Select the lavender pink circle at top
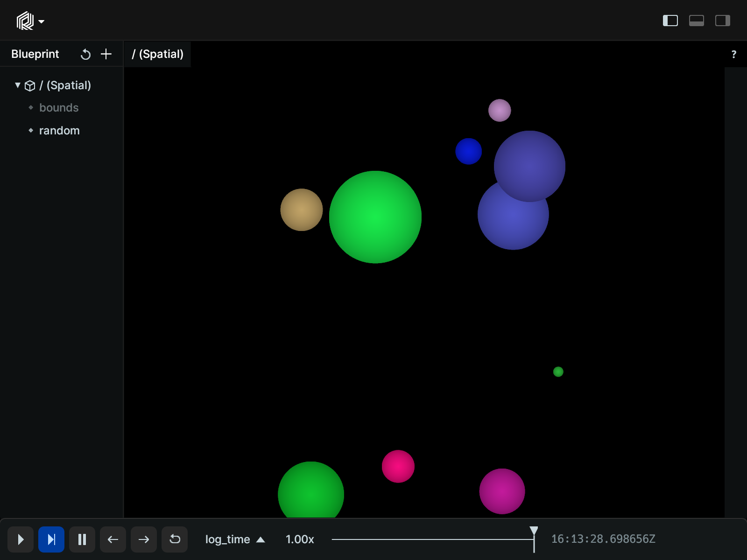747x560 pixels. (500, 110)
